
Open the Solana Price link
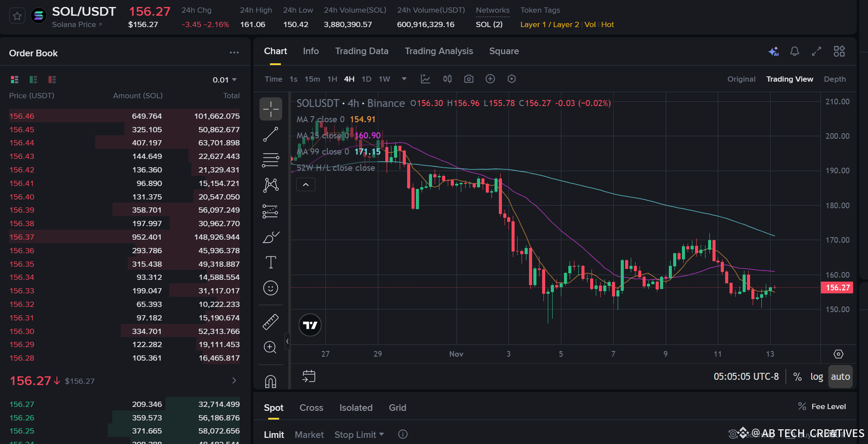click(x=77, y=24)
